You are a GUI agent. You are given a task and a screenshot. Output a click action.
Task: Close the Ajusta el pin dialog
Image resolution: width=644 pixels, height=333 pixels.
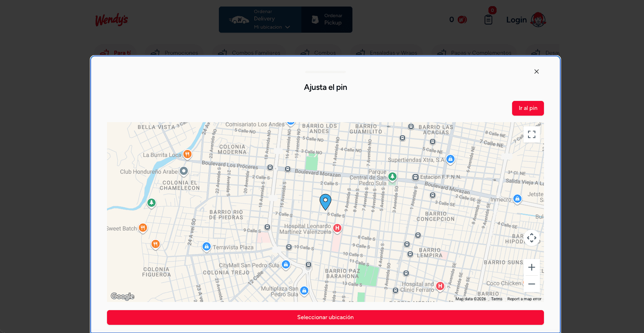[x=537, y=72]
